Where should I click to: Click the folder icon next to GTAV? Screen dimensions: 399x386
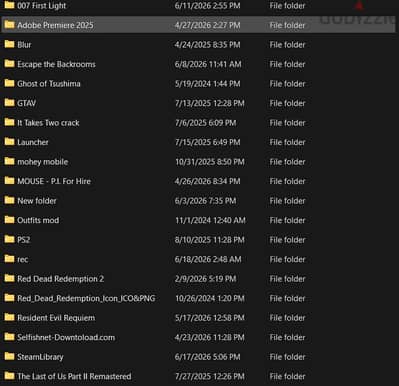[9, 103]
